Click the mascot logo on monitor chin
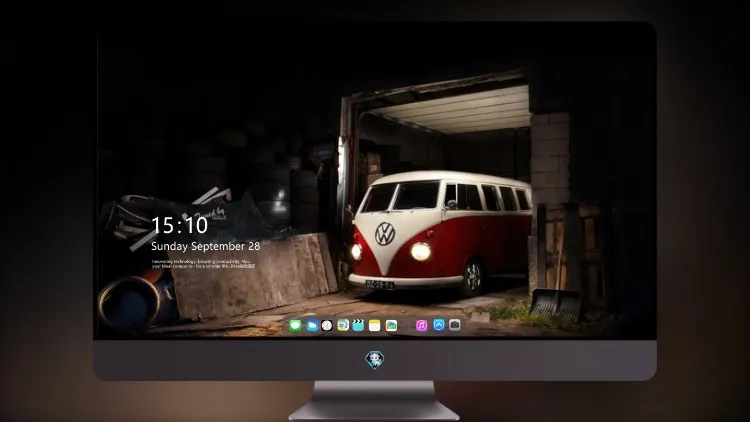This screenshot has height=422, width=750. [x=375, y=360]
